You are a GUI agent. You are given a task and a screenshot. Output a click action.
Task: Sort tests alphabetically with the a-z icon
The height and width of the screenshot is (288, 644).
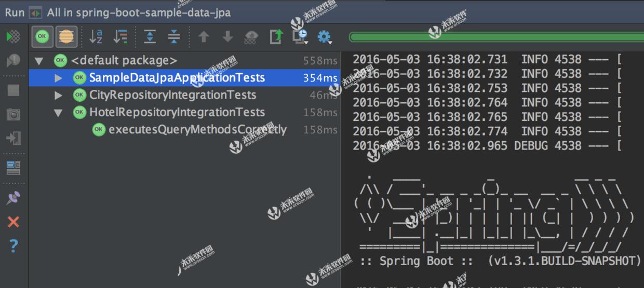(x=96, y=37)
